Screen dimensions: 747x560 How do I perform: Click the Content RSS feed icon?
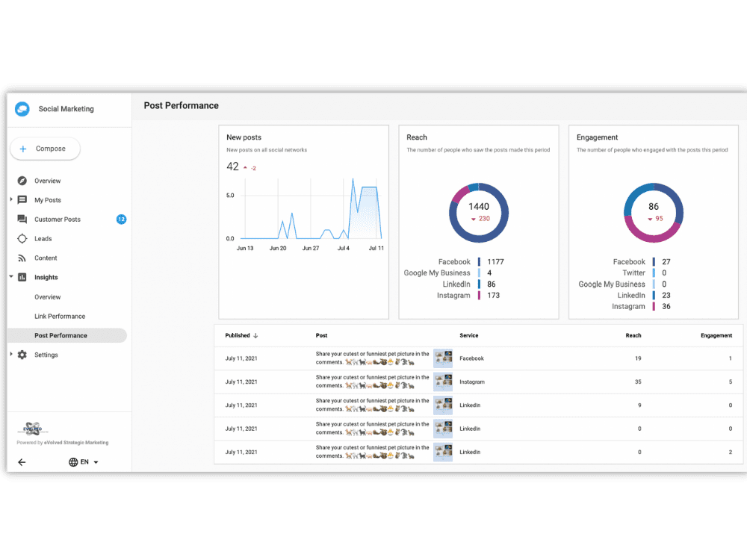tap(22, 258)
